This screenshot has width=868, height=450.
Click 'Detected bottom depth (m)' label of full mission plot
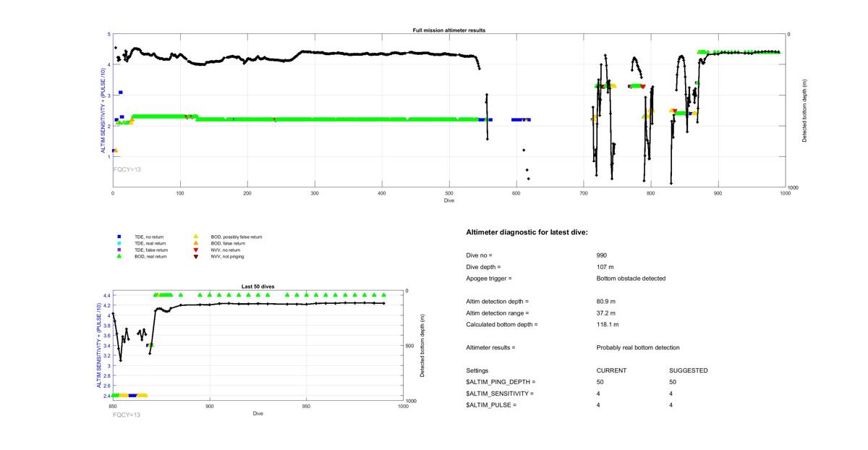pos(804,111)
